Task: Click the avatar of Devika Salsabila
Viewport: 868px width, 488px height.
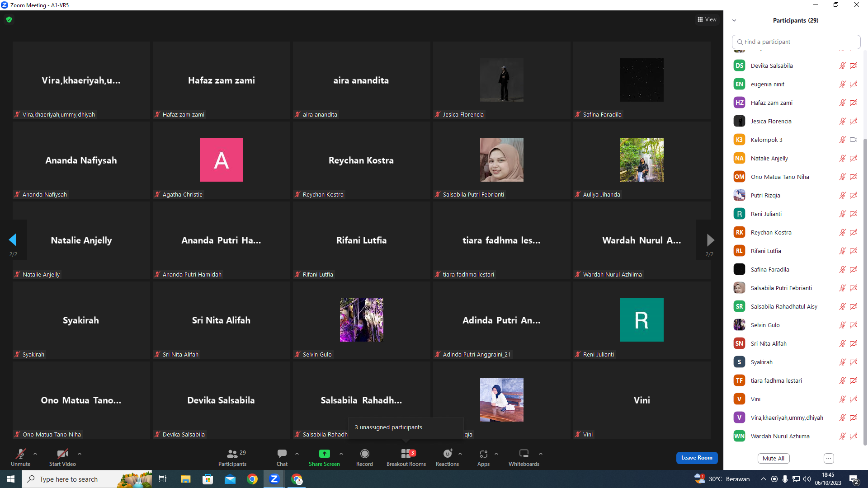Action: 739,66
